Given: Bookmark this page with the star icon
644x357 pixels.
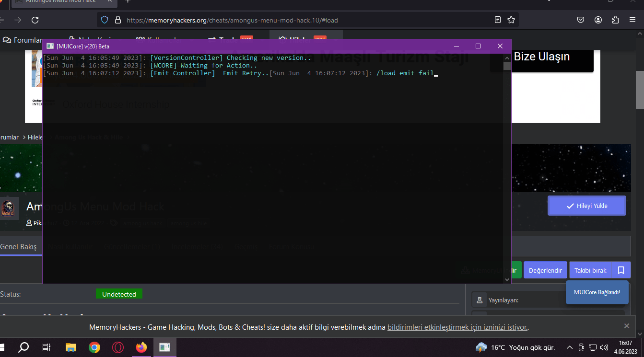Looking at the screenshot, I should pyautogui.click(x=511, y=20).
